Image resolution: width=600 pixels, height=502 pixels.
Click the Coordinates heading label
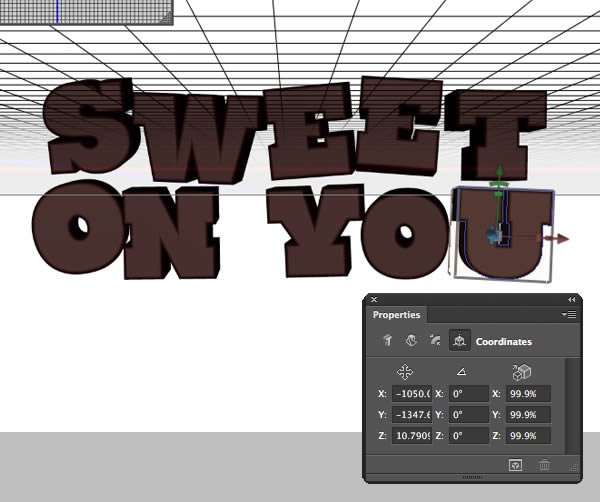(x=504, y=342)
